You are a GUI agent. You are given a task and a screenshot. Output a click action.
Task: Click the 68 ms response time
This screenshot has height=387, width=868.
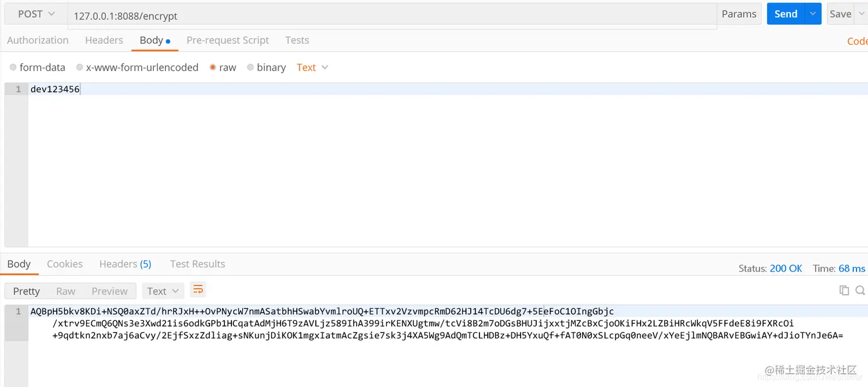click(852, 268)
